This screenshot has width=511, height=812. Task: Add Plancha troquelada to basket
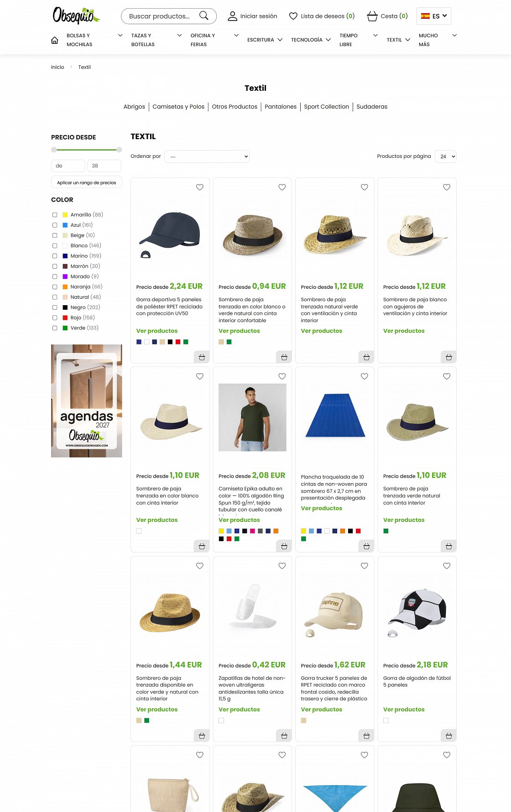366,546
